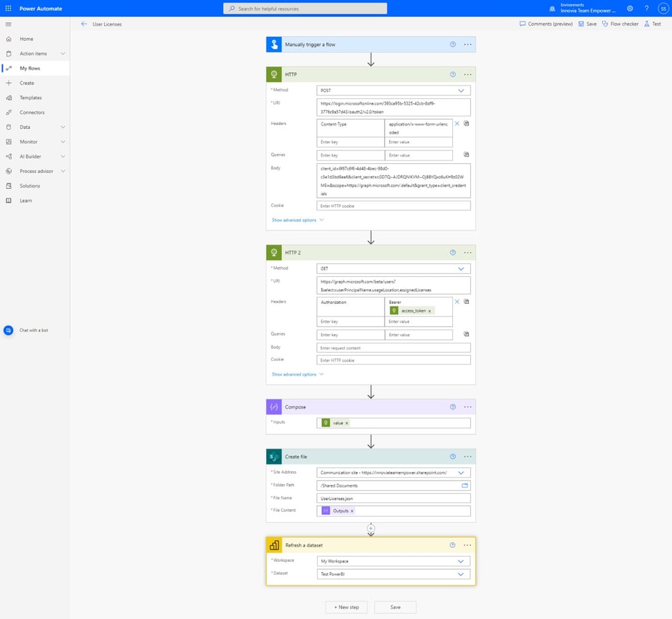Click the Chat with a bot bubble
The height and width of the screenshot is (619, 672).
(x=7, y=330)
